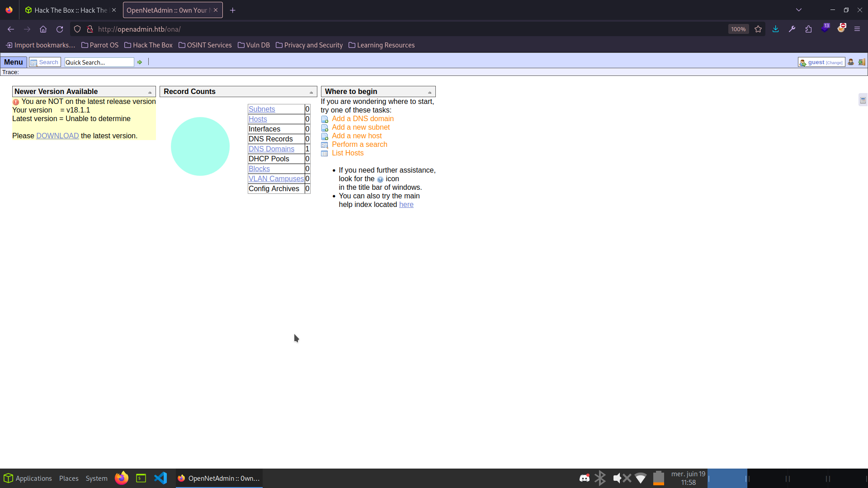Collapse the Record Counts panel
The width and height of the screenshot is (868, 488).
(311, 91)
